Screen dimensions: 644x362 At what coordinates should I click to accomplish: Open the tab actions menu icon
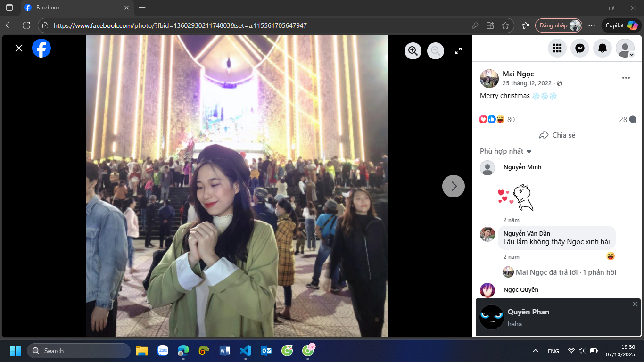point(9,8)
